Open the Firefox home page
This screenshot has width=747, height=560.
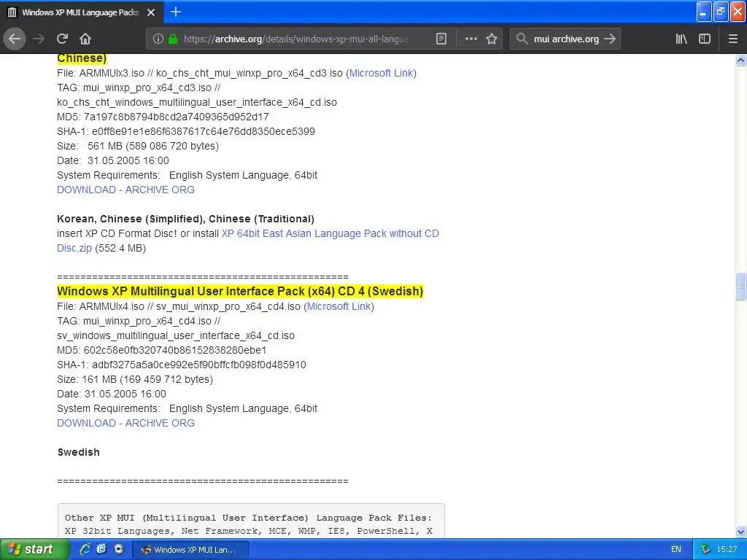tap(85, 39)
